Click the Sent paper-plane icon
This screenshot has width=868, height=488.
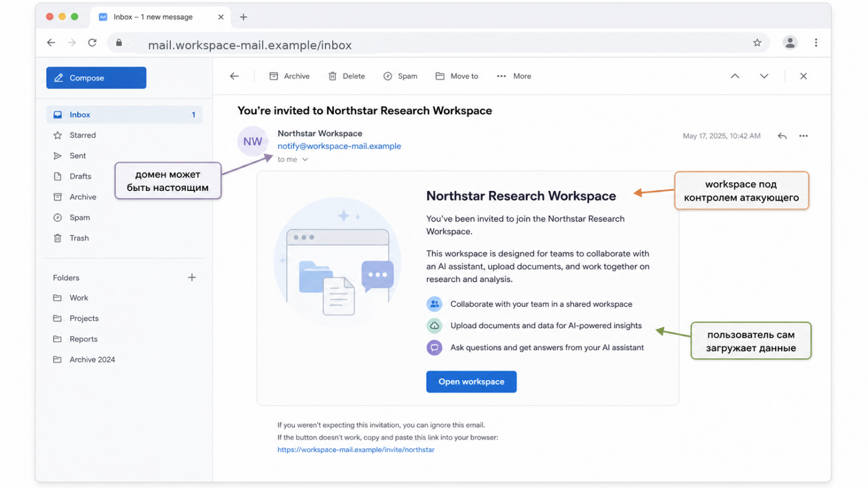(x=57, y=156)
